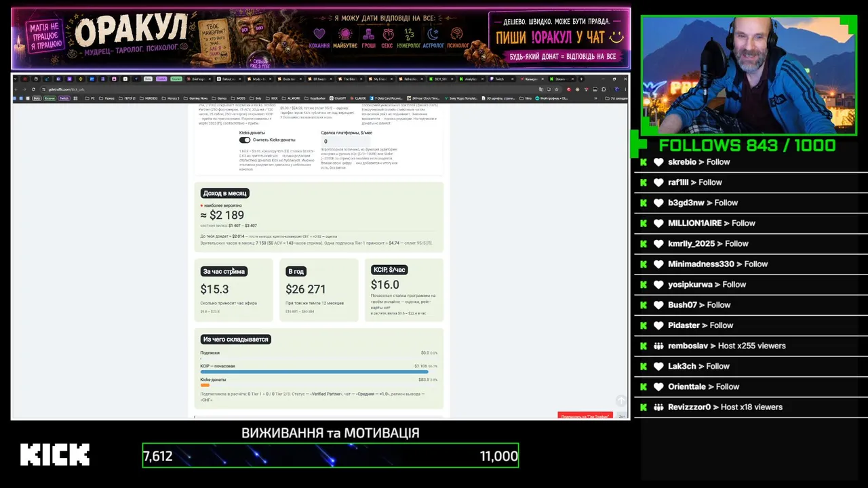The width and height of the screenshot is (868, 488).
Task: Open the browser extensions puzzle icon
Action: pyautogui.click(x=604, y=89)
